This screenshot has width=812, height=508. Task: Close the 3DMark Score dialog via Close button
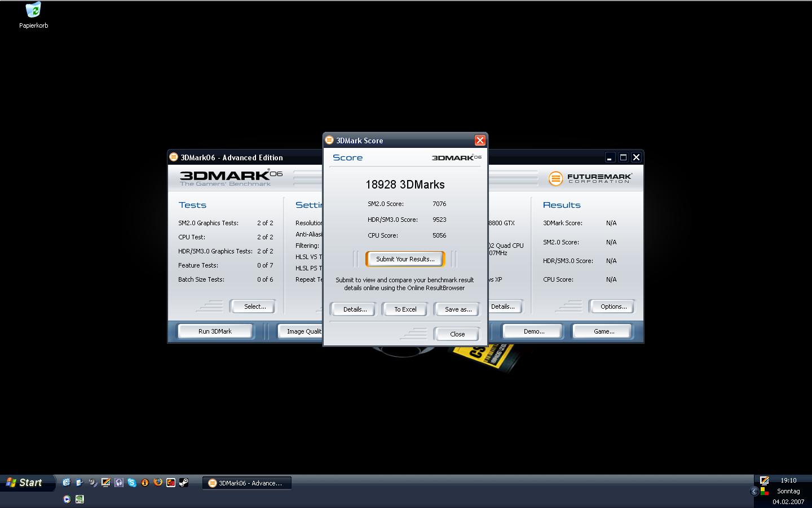click(457, 334)
